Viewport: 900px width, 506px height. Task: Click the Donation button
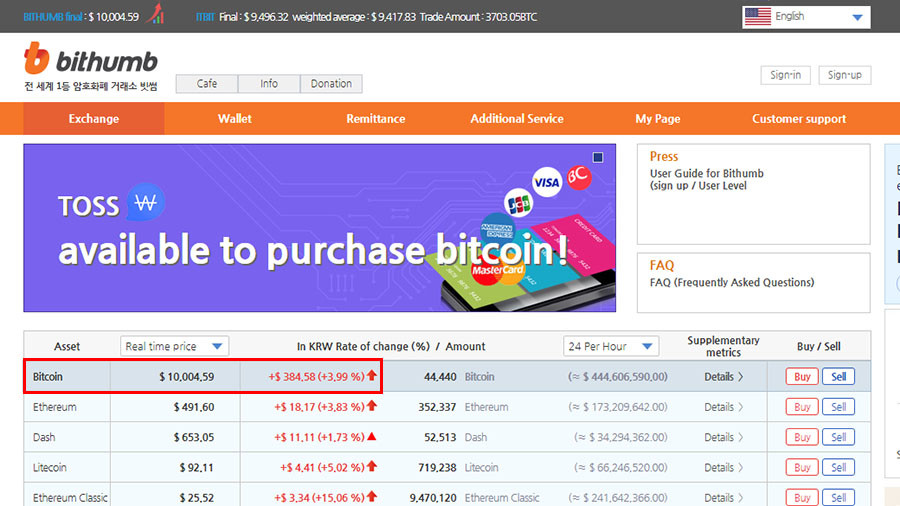[331, 84]
